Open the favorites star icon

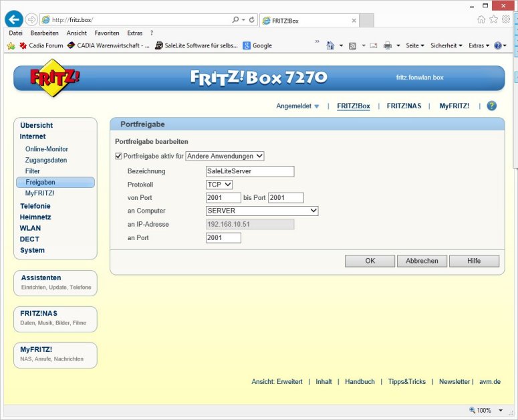[x=493, y=20]
